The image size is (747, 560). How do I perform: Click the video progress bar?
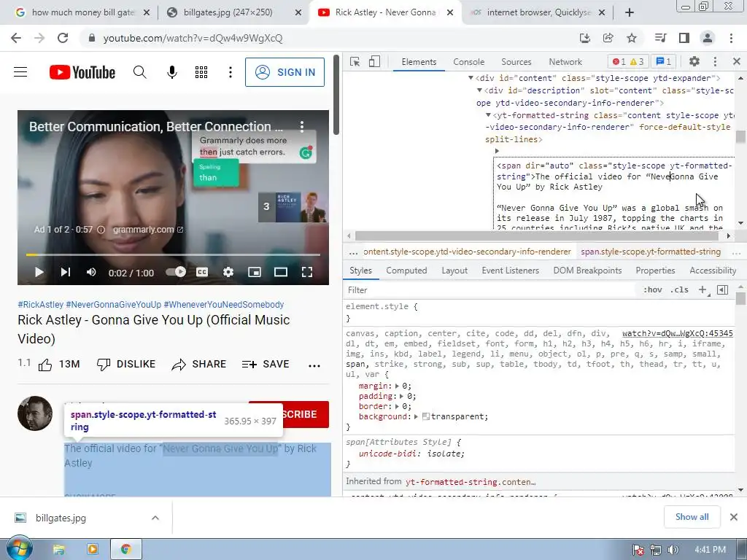173,254
